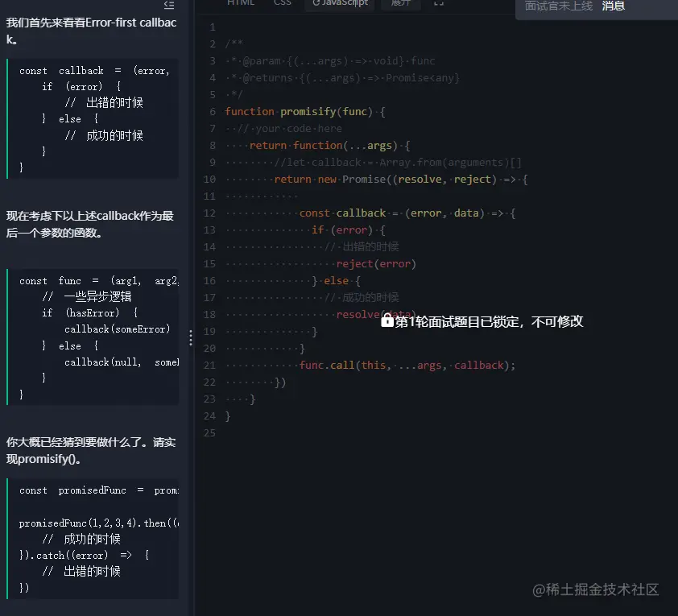Click the 'func.call(this, ...args, callback);' line

(407, 366)
